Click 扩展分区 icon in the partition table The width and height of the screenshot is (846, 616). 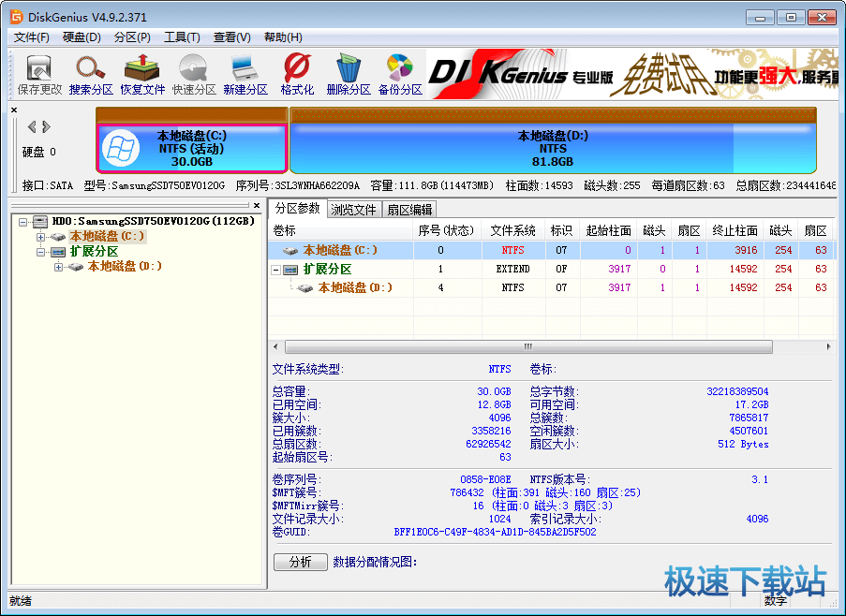(x=290, y=270)
